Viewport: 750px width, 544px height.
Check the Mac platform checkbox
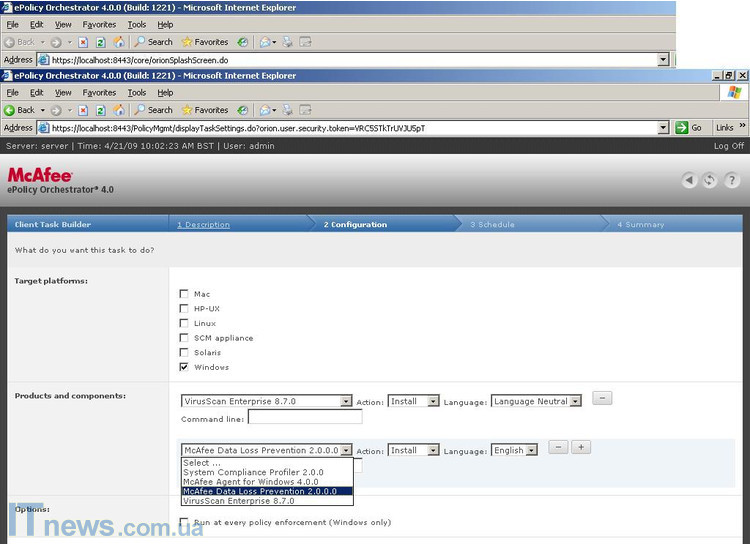point(184,294)
